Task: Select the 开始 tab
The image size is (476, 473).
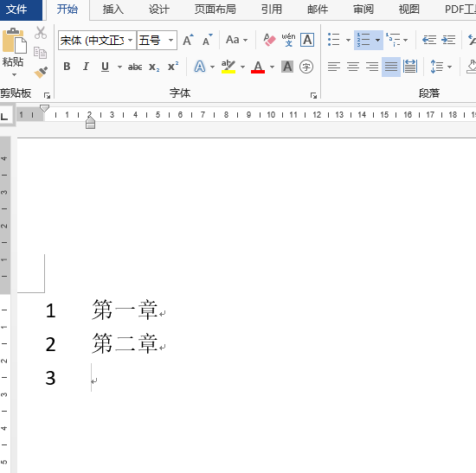Action: point(68,10)
